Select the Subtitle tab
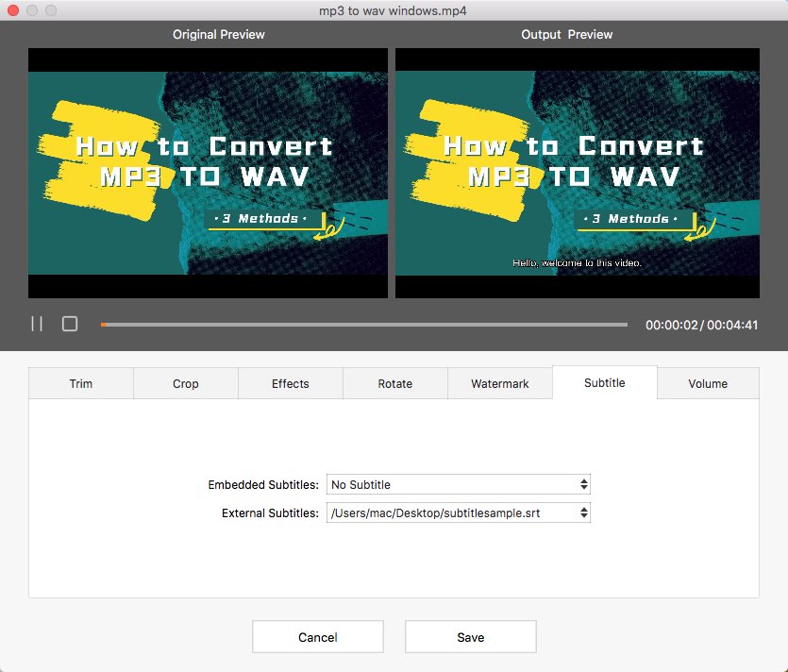Image resolution: width=788 pixels, height=672 pixels. click(604, 382)
